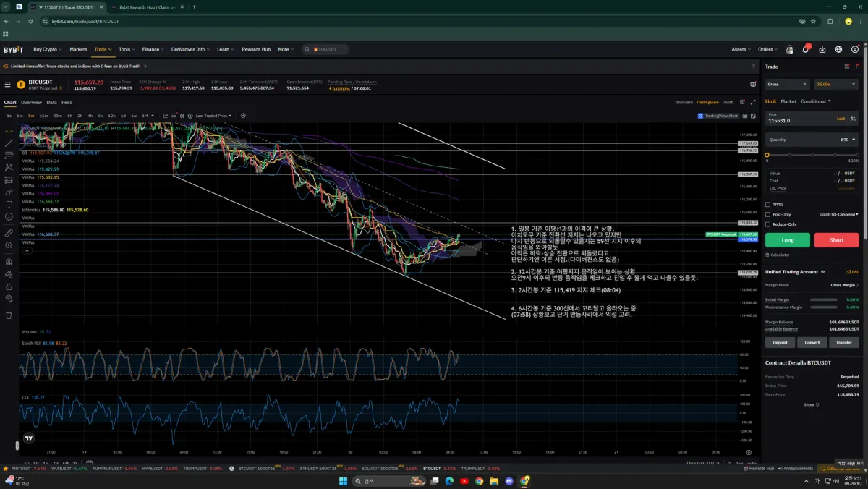Switch to the Market order tab

(x=788, y=101)
